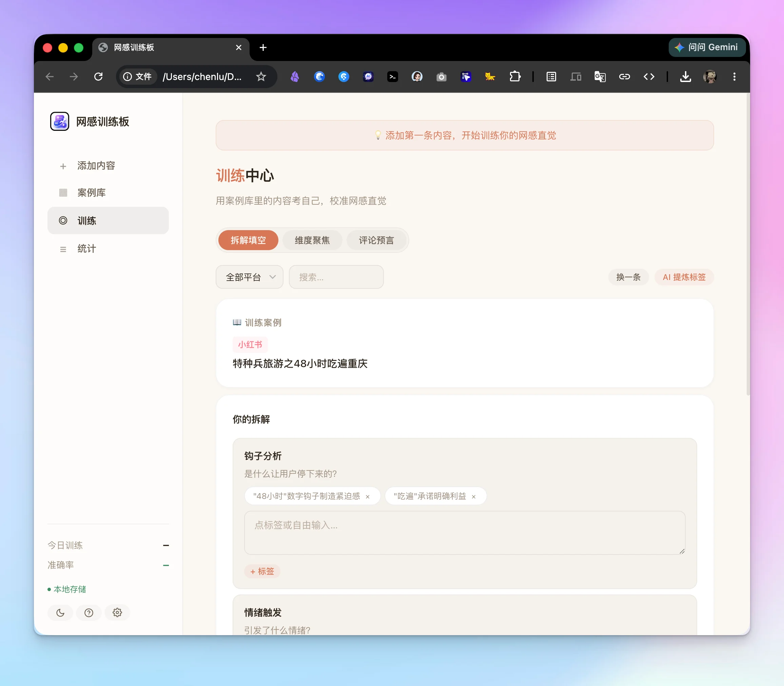Close the 网感训练板 tab
The height and width of the screenshot is (686, 784).
coord(239,47)
